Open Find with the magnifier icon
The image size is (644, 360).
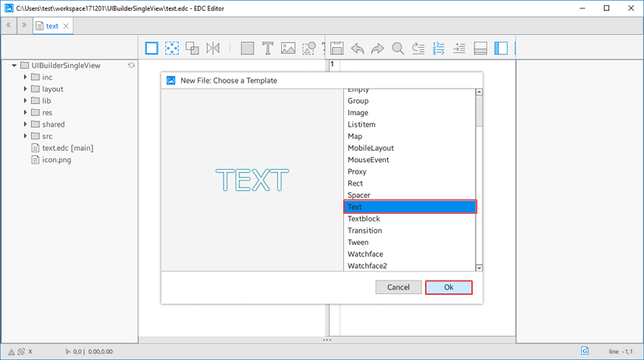click(398, 49)
